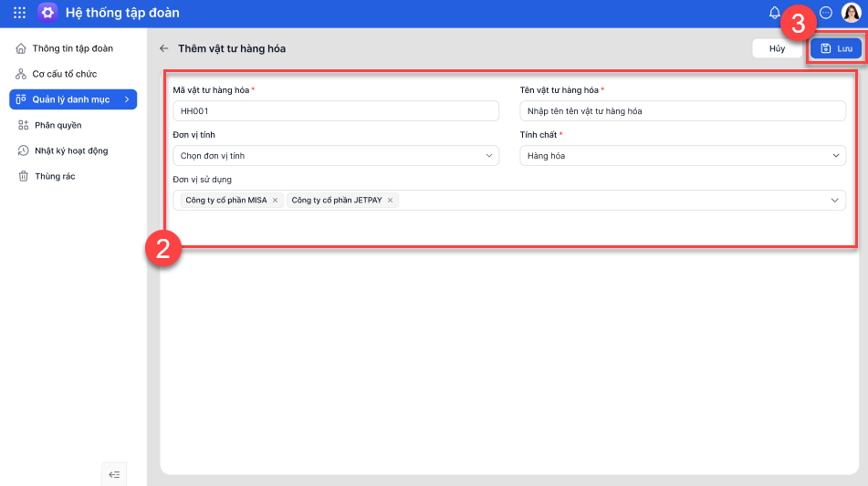Click the back arrow beside Thêm vật tư hàng hóa
The image size is (868, 486).
pos(164,48)
